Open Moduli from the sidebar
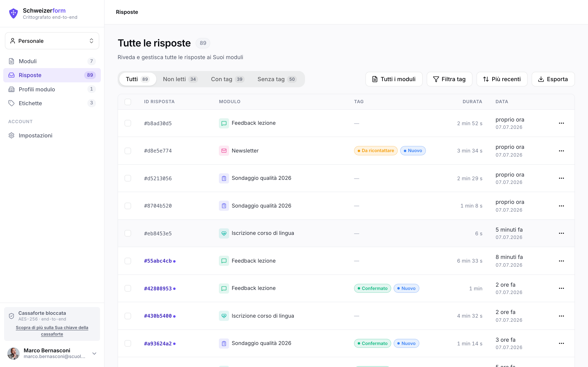The width and height of the screenshot is (588, 367). coord(52,61)
